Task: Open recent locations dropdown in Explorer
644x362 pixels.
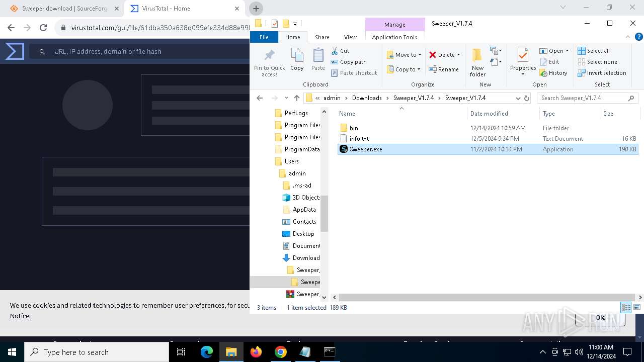Action: coord(286,98)
